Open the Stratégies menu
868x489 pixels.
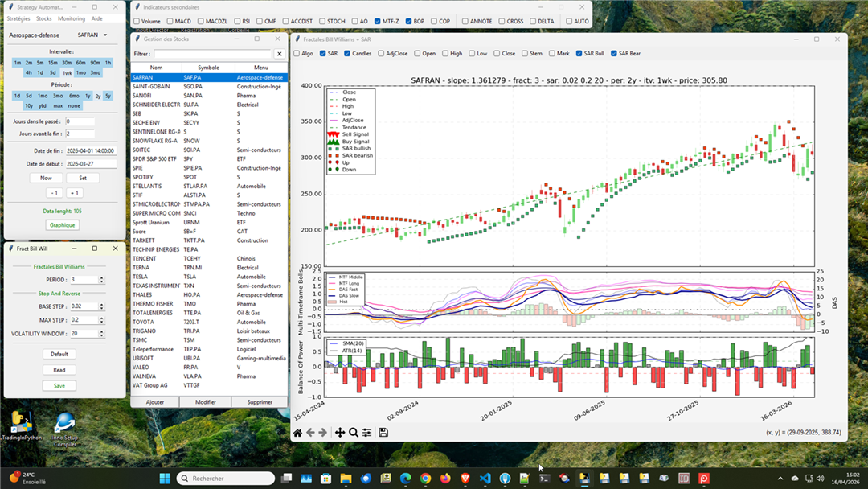(x=18, y=18)
